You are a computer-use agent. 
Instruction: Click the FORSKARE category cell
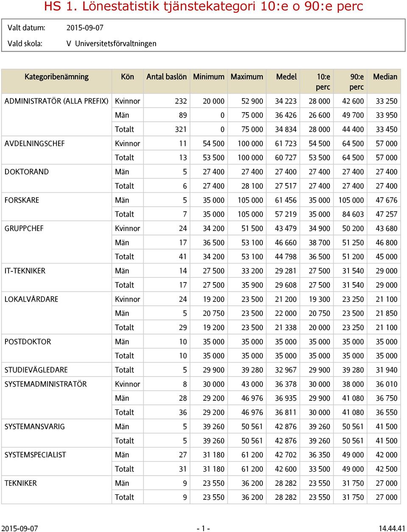click(x=22, y=200)
